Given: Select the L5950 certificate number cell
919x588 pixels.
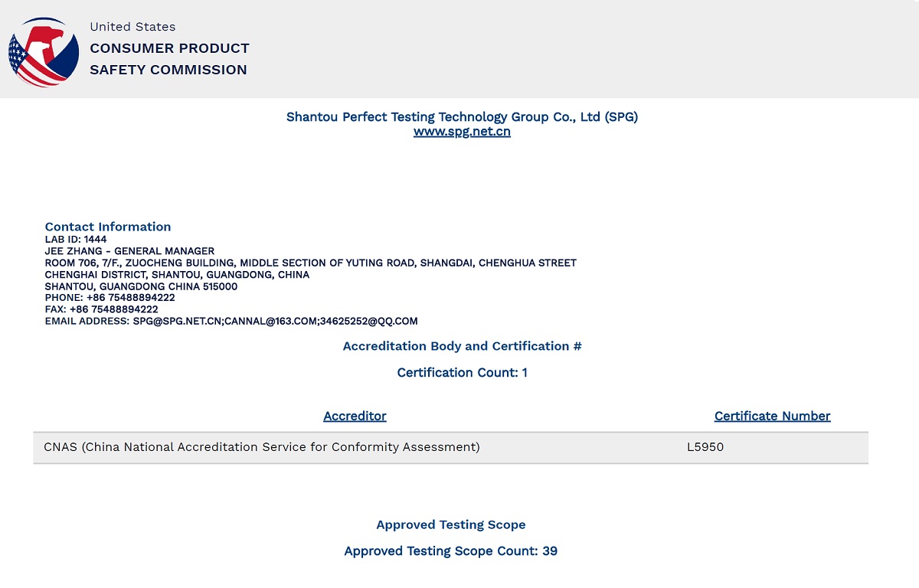Looking at the screenshot, I should (x=705, y=447).
